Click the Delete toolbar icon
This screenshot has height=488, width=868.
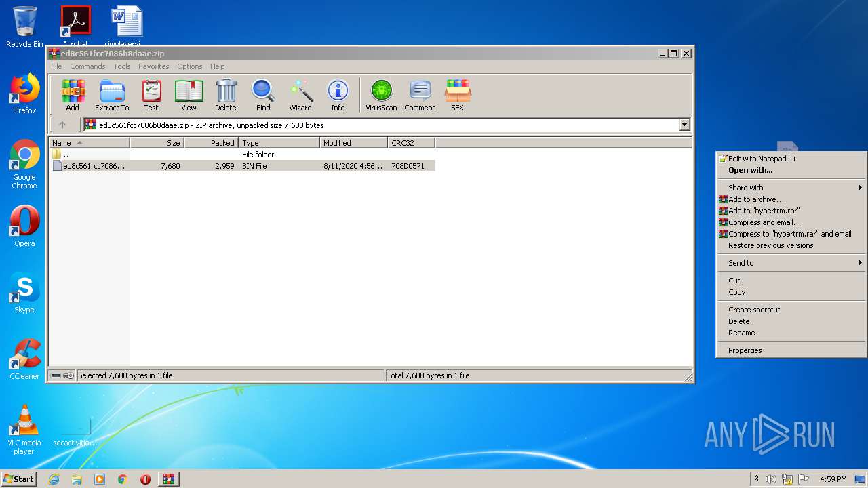click(226, 95)
